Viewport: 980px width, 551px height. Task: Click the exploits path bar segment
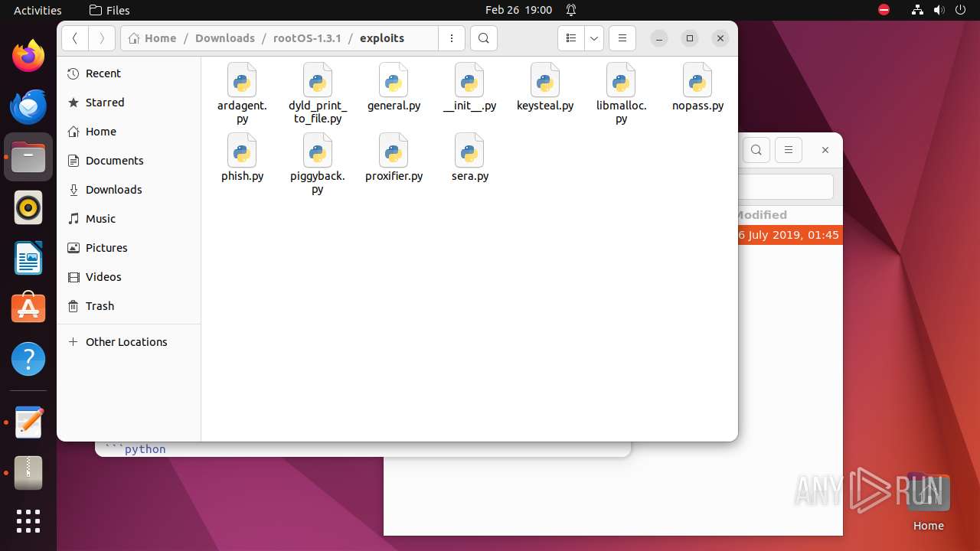click(382, 38)
